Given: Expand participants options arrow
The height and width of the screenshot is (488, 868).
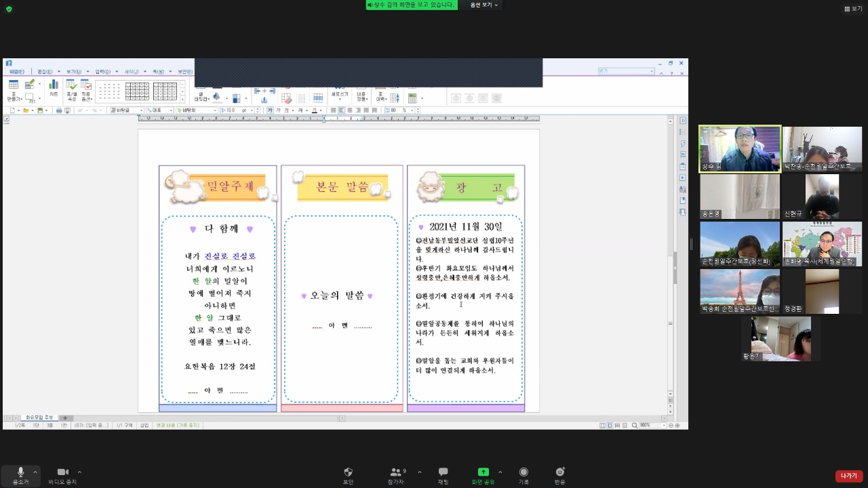Looking at the screenshot, I should pos(419,472).
